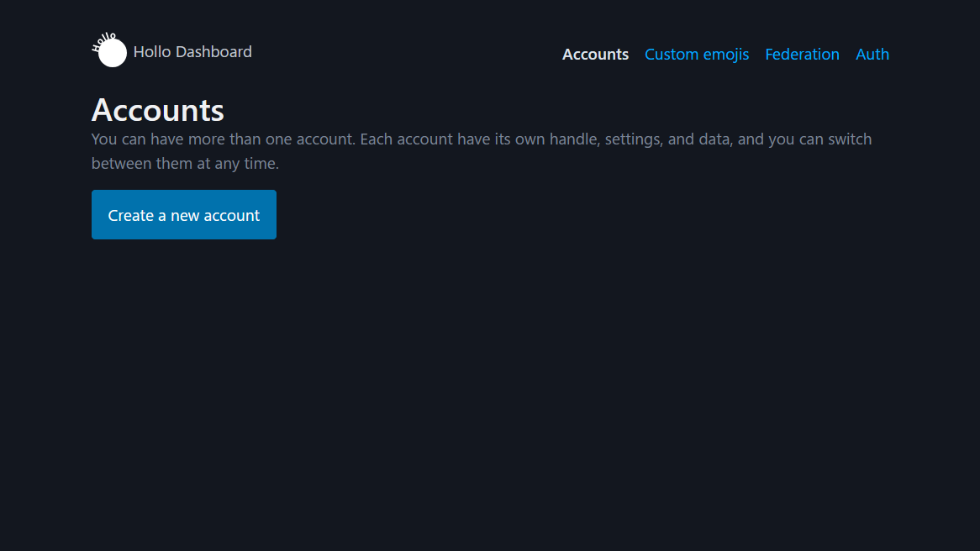This screenshot has height=551, width=980.
Task: View federation settings from the header
Action: pyautogui.click(x=802, y=55)
